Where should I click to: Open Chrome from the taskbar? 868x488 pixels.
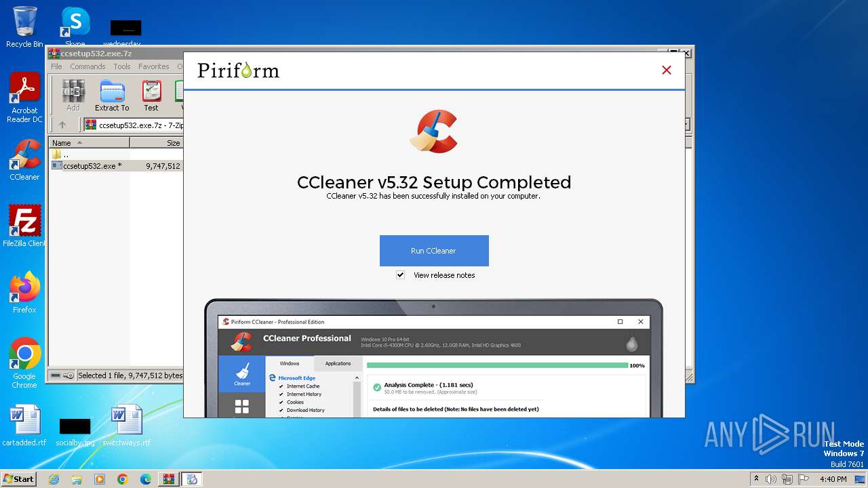pyautogui.click(x=123, y=479)
